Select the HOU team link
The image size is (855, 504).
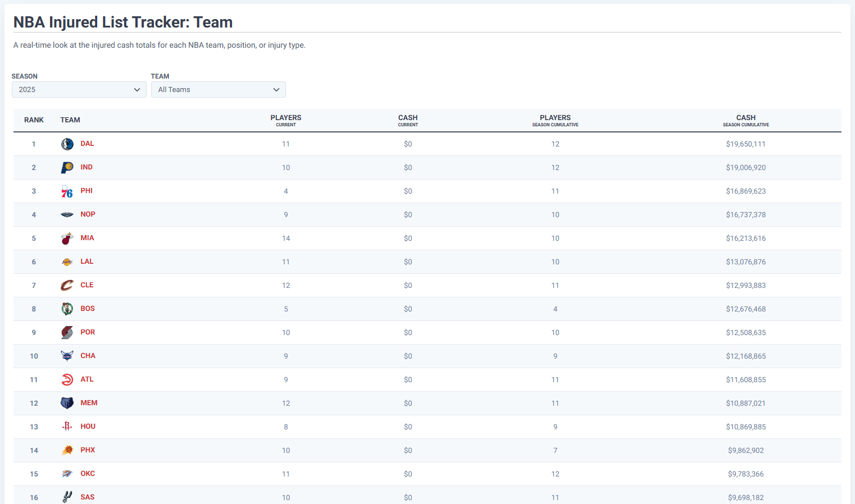88,427
